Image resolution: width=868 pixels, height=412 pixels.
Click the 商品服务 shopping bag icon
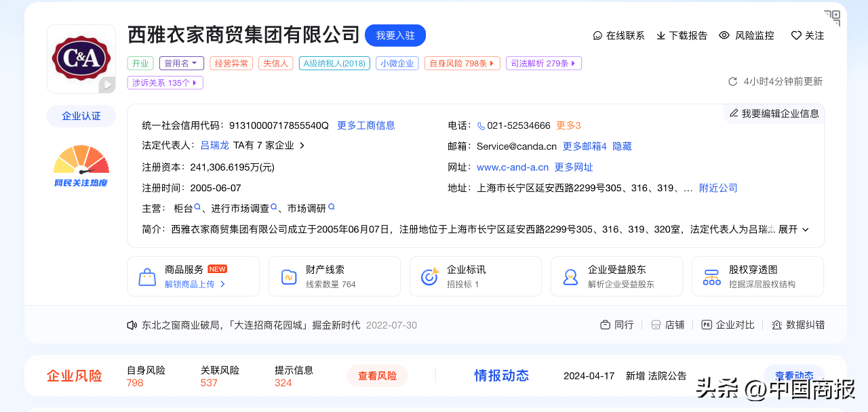click(147, 276)
